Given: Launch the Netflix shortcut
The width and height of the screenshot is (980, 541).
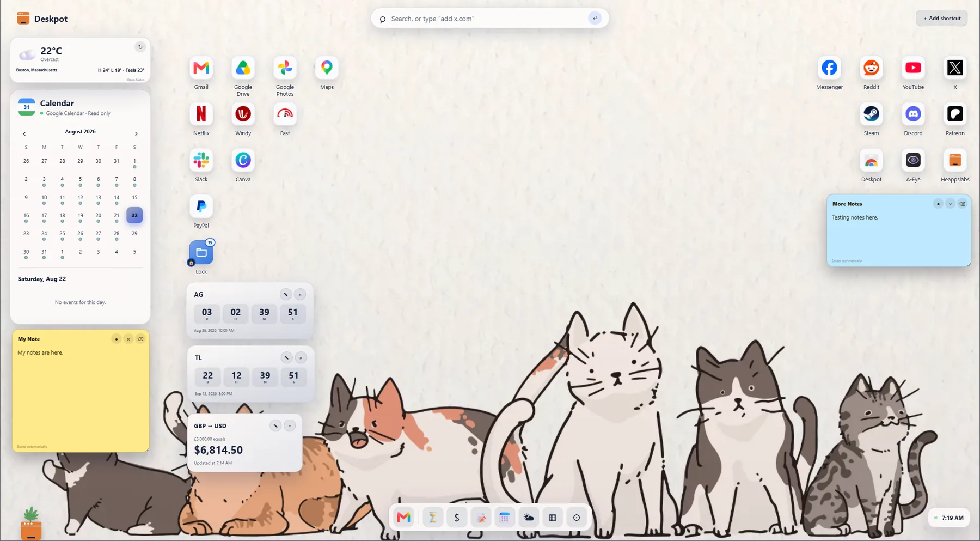Looking at the screenshot, I should [x=201, y=114].
